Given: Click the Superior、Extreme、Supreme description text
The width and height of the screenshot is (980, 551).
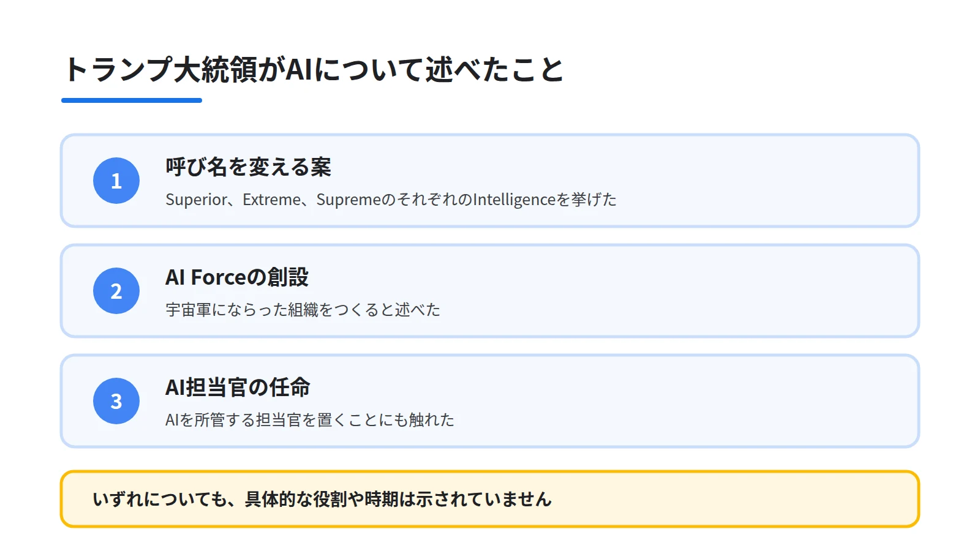Looking at the screenshot, I should (391, 200).
